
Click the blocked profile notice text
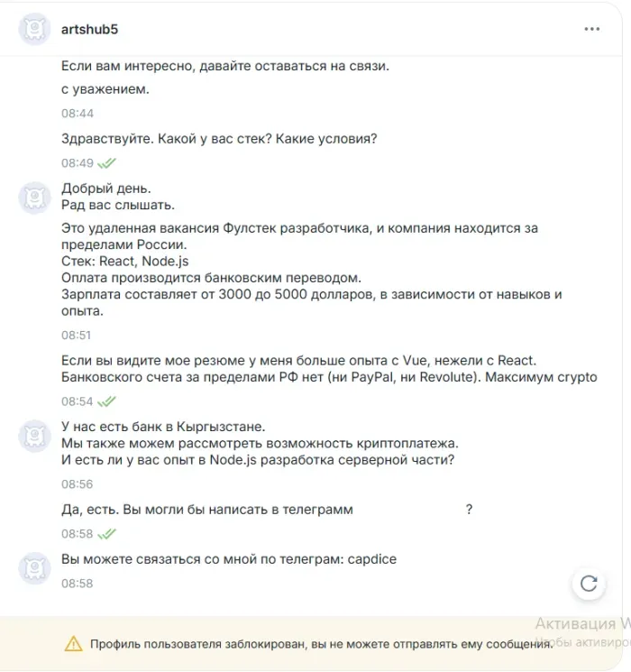tap(322, 644)
